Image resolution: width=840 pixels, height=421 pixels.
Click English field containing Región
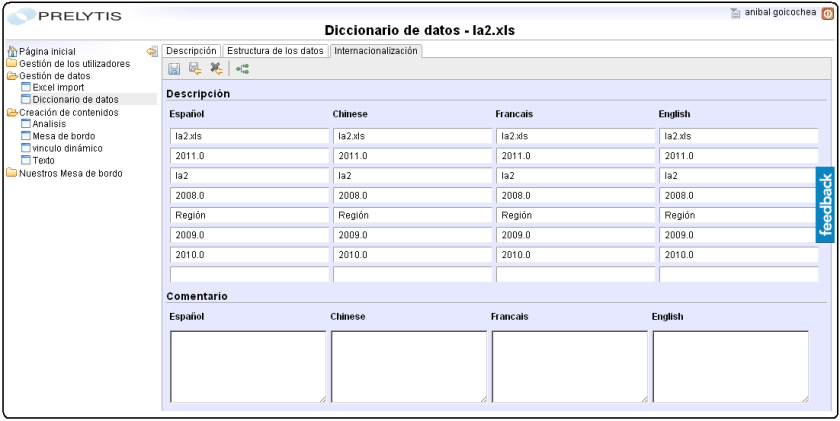point(739,215)
